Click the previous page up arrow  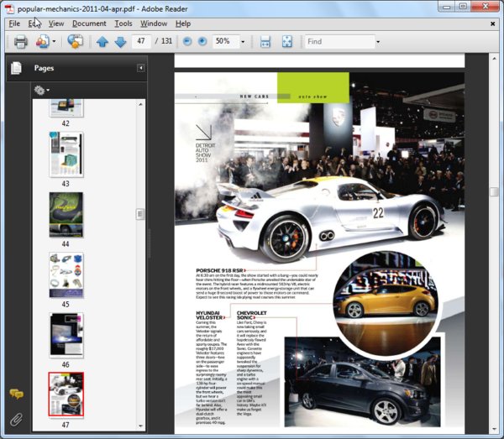click(x=102, y=41)
